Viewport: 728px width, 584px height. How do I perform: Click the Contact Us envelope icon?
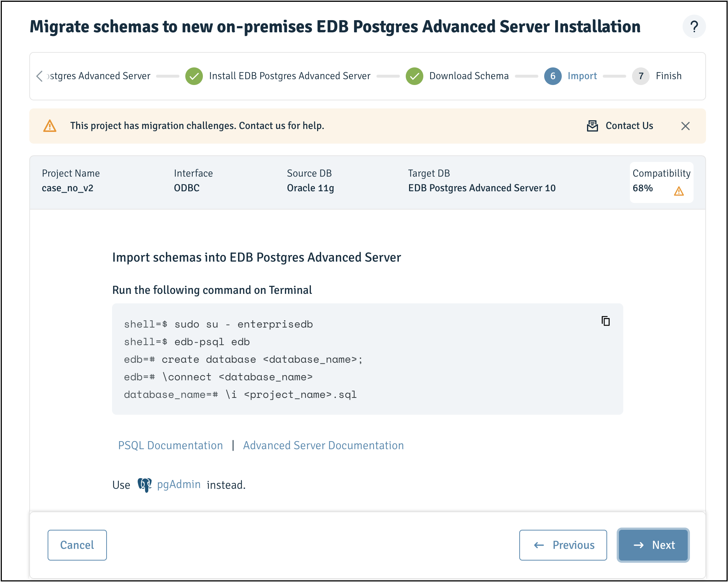coord(592,126)
